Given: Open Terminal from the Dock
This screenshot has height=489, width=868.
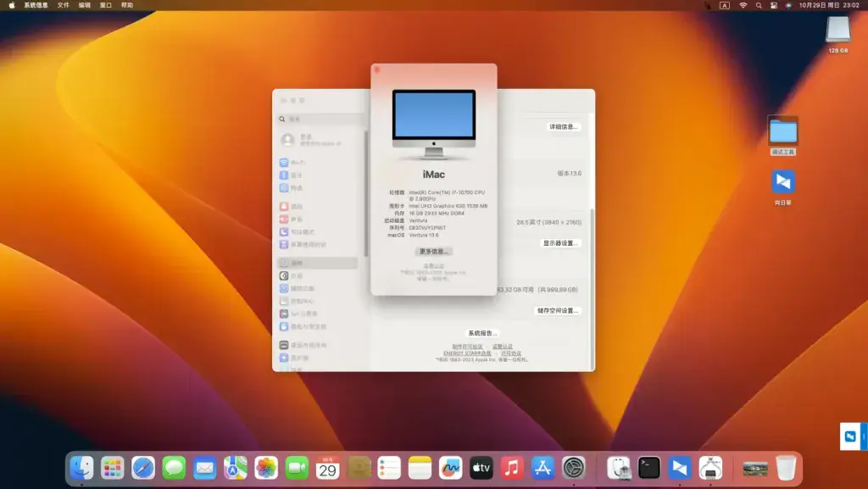Looking at the screenshot, I should click(648, 468).
